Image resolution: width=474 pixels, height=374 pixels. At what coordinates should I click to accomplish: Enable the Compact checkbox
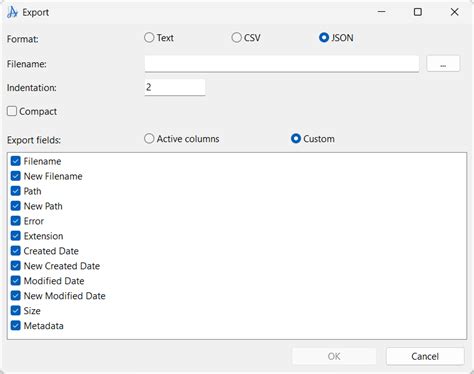tap(12, 111)
